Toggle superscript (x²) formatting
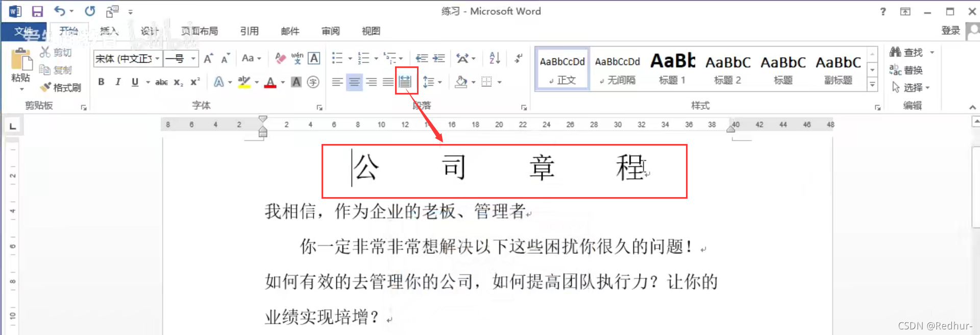The image size is (980, 335). [x=195, y=82]
